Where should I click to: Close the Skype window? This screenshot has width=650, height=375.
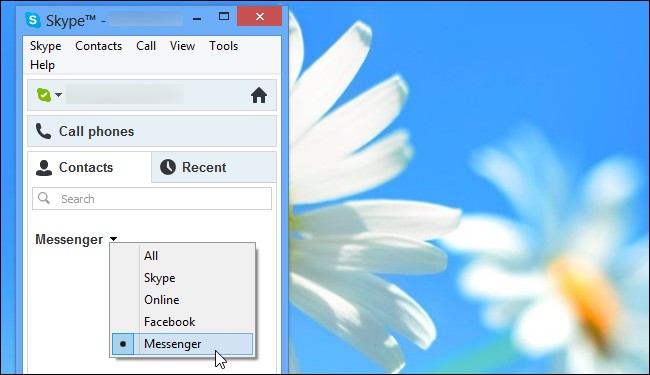point(260,17)
